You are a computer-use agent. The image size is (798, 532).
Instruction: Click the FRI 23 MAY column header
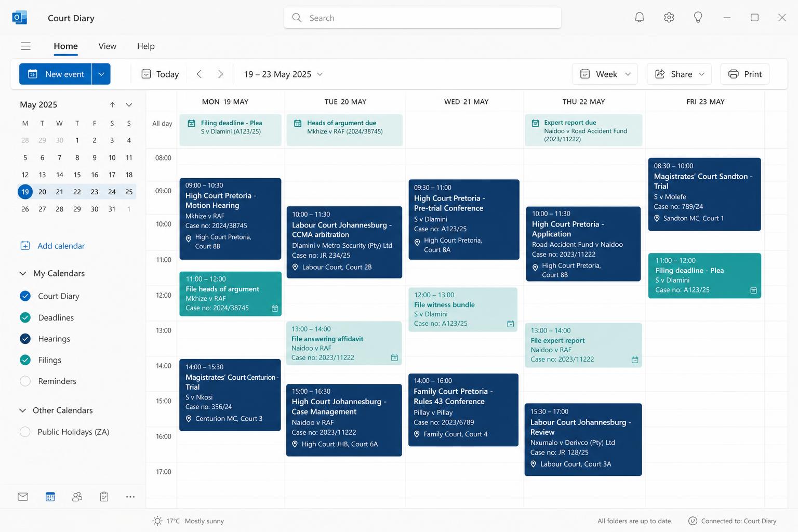(x=705, y=102)
